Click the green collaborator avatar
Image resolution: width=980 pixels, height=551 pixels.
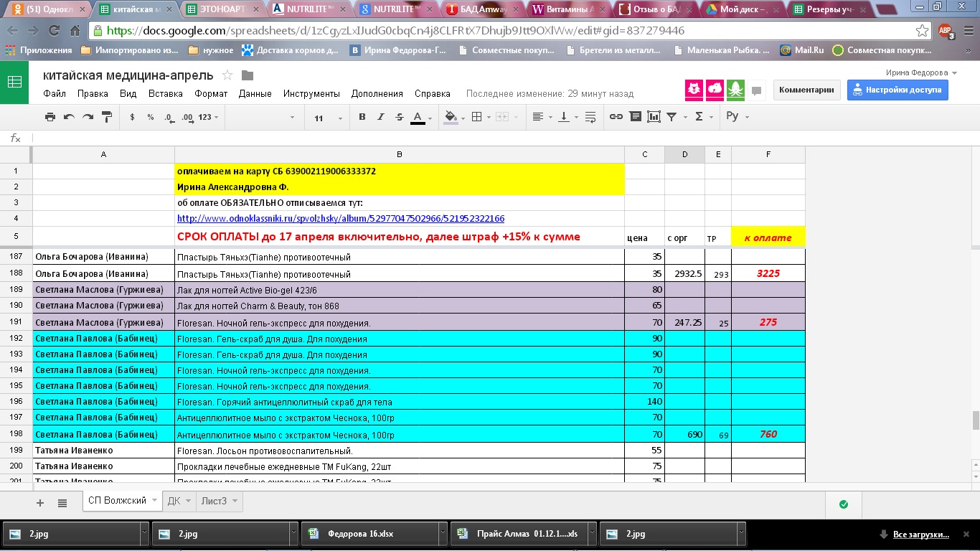tap(737, 90)
